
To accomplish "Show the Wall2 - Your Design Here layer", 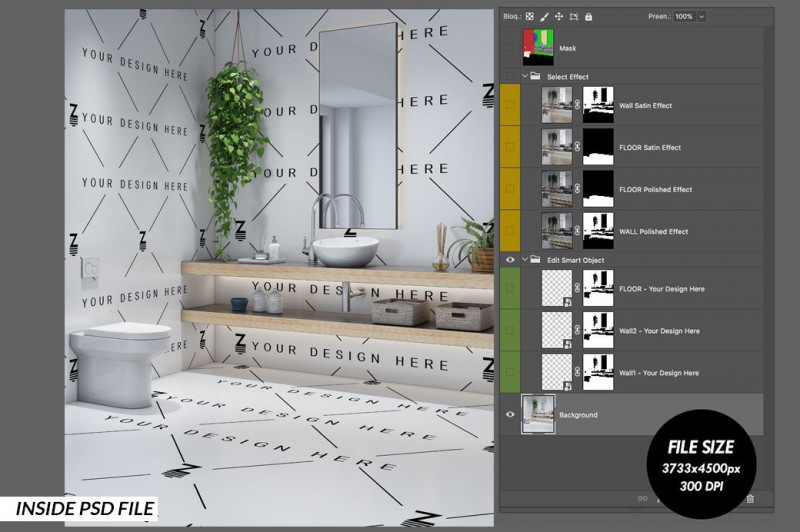I will (510, 330).
